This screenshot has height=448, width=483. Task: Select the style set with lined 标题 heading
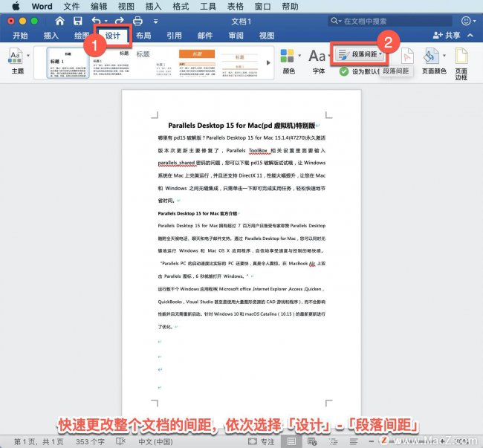(240, 64)
